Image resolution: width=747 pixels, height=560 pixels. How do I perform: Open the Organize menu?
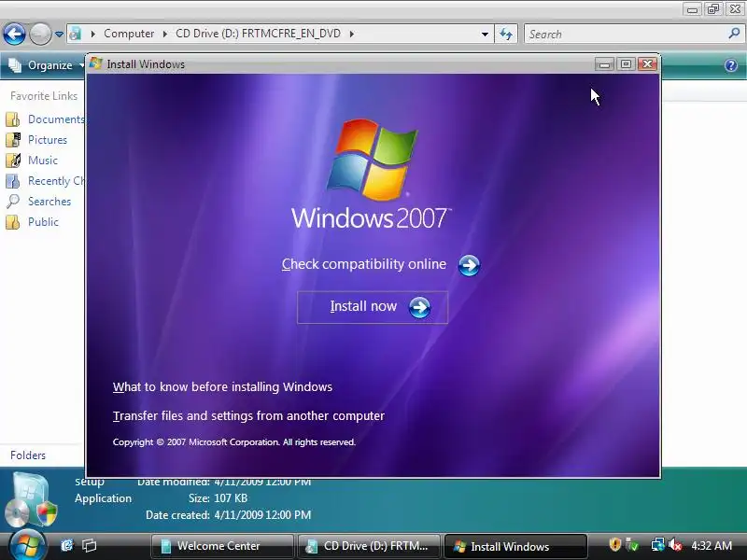[45, 65]
